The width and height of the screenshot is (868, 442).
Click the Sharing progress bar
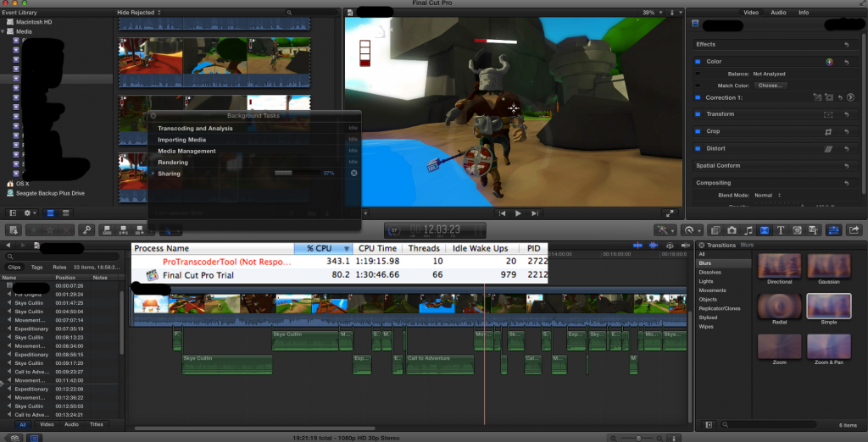[x=298, y=173]
